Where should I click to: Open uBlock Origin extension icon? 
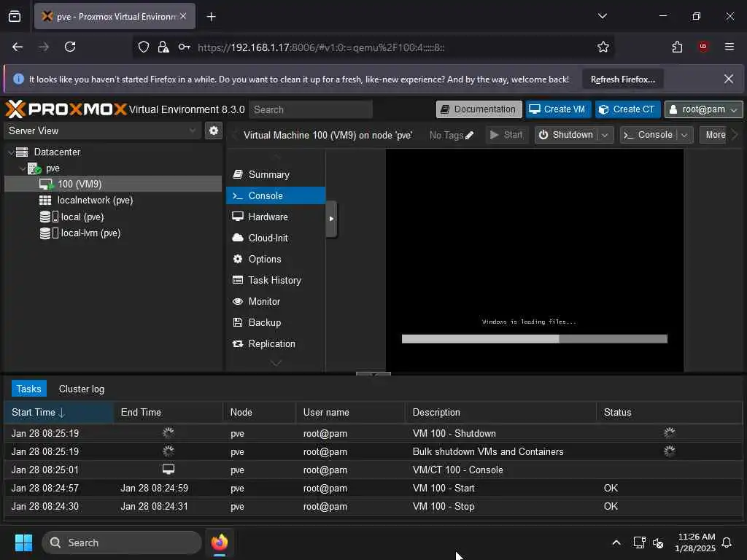pyautogui.click(x=703, y=47)
